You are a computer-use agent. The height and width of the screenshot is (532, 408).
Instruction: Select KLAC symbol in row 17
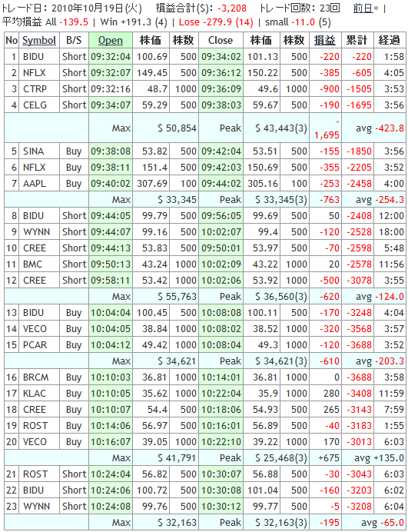tap(35, 394)
